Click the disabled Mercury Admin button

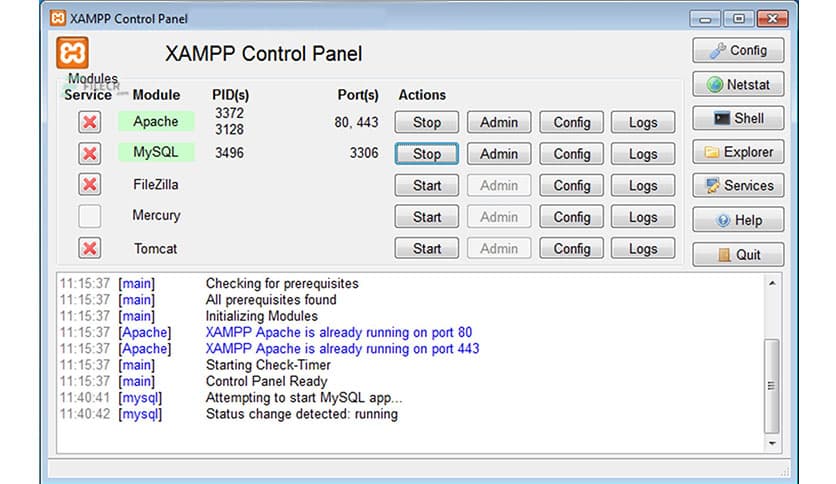click(499, 216)
